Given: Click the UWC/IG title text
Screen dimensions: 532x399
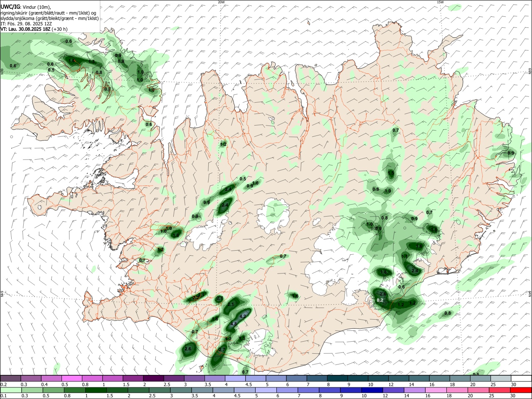Looking at the screenshot, I should (x=10, y=7).
